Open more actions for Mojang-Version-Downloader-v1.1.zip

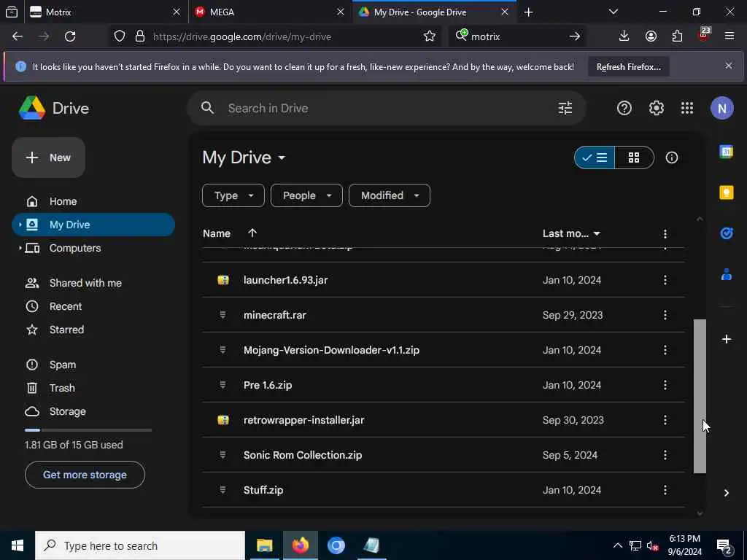coord(665,350)
